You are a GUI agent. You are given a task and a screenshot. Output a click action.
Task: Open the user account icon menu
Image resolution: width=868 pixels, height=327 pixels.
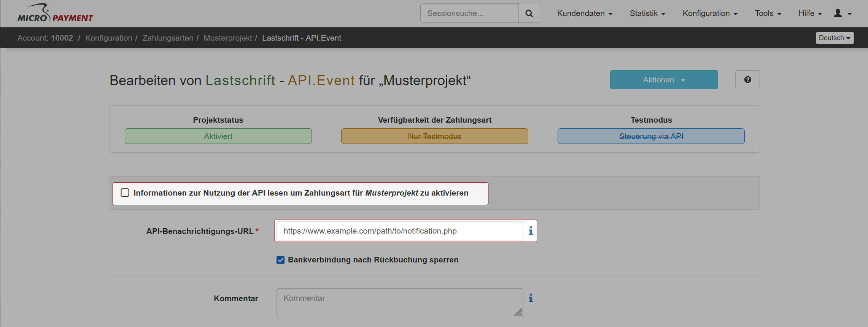pyautogui.click(x=843, y=13)
